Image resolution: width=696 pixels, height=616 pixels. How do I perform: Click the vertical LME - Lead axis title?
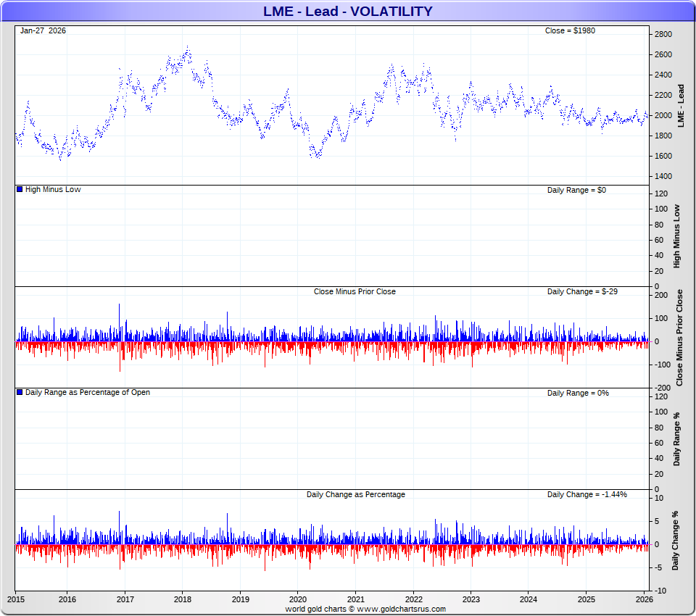pyautogui.click(x=680, y=106)
